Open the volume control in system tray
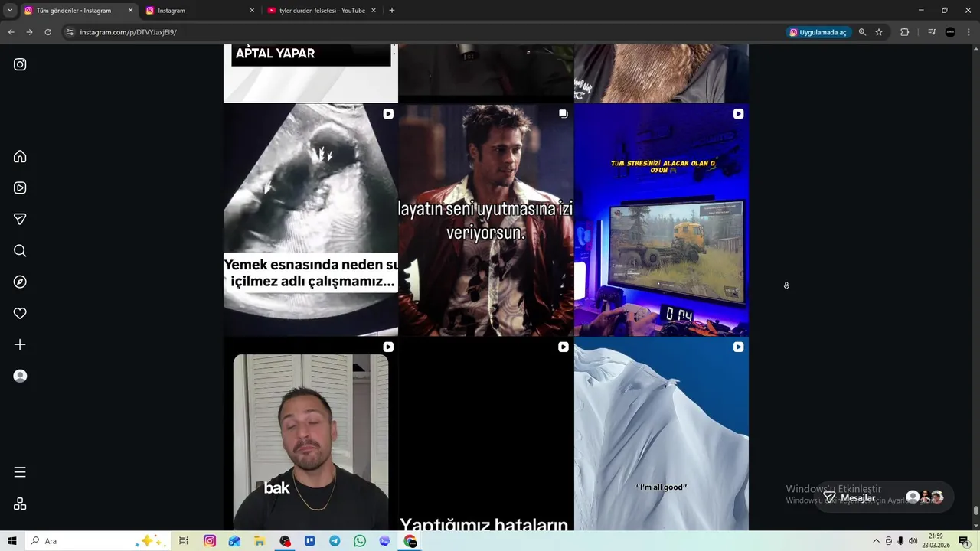 (x=913, y=541)
